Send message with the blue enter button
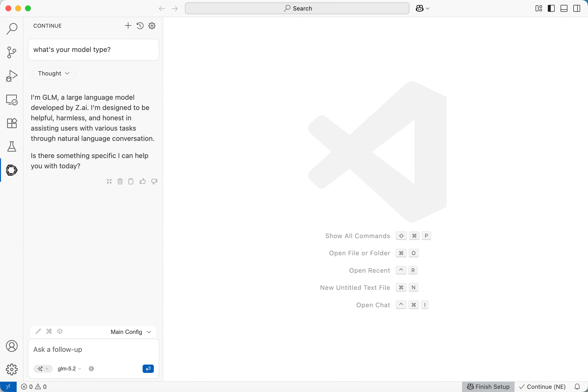Image resolution: width=588 pixels, height=392 pixels. click(148, 368)
